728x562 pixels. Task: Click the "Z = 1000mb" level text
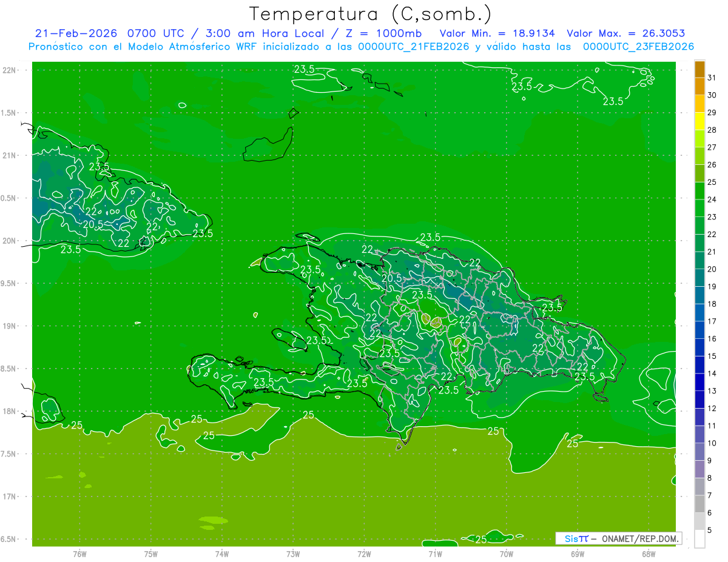coord(383,33)
